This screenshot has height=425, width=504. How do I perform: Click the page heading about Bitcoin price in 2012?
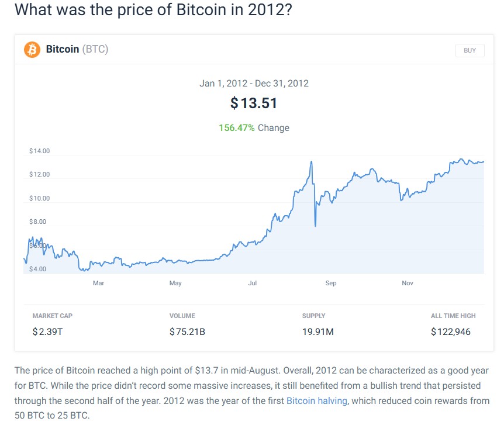click(153, 10)
